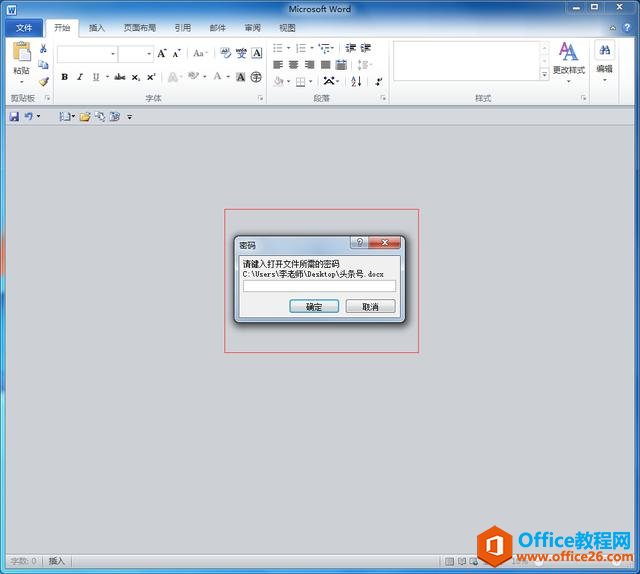
Task: Click the font color A icon
Action: point(218,76)
